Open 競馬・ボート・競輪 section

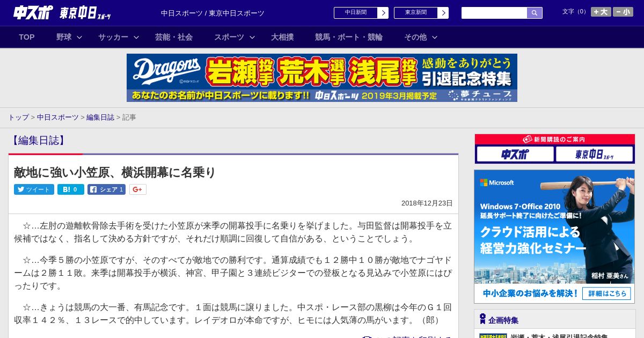[349, 37]
